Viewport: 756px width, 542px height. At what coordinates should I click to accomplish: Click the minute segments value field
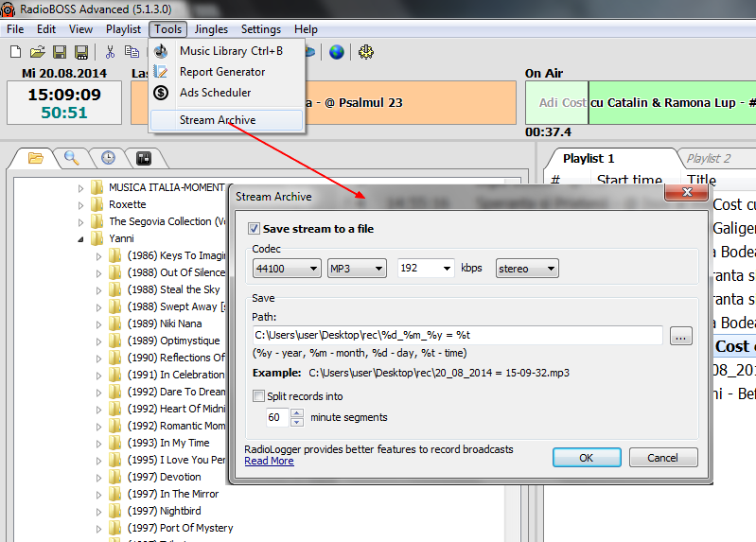pos(277,417)
